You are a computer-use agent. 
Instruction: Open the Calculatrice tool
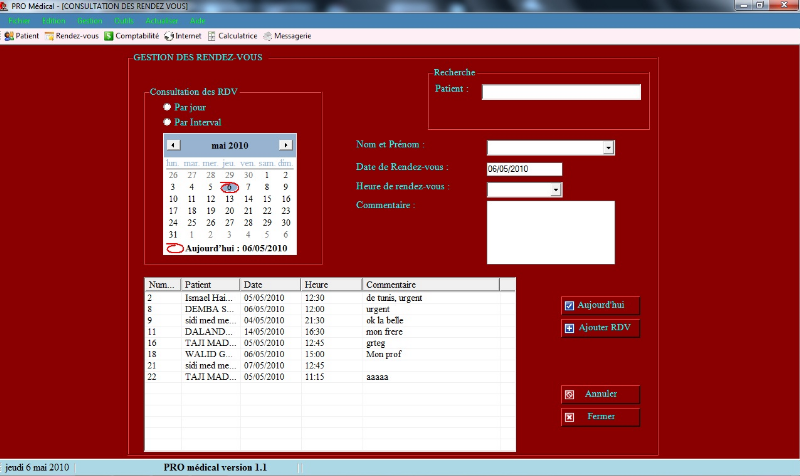231,36
